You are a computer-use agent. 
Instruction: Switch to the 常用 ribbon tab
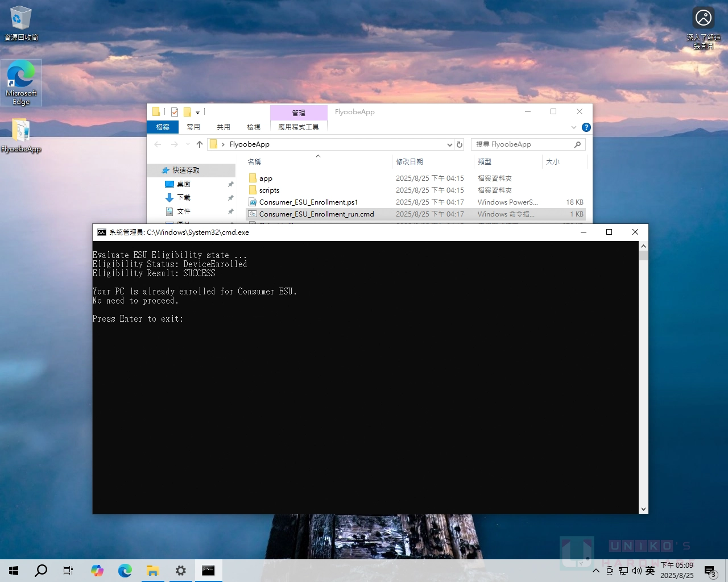pyautogui.click(x=193, y=127)
